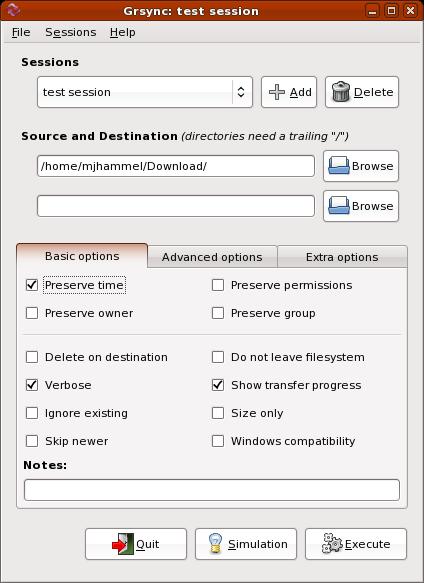This screenshot has height=583, width=424.
Task: Open the test session dropdown list
Action: point(145,92)
